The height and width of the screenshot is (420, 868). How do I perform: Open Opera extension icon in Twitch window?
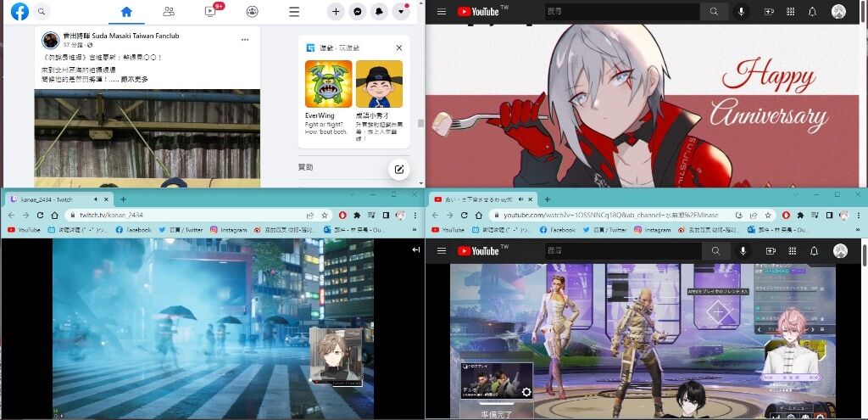pyautogui.click(x=343, y=215)
